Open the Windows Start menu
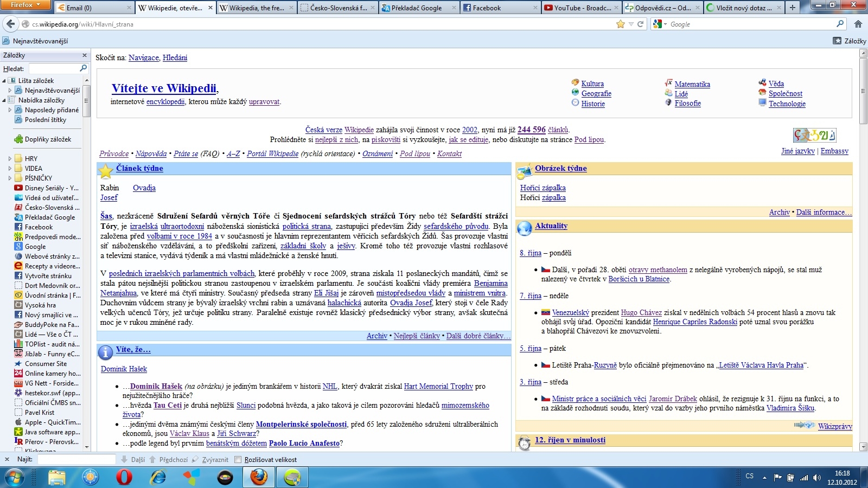 coord(15,477)
